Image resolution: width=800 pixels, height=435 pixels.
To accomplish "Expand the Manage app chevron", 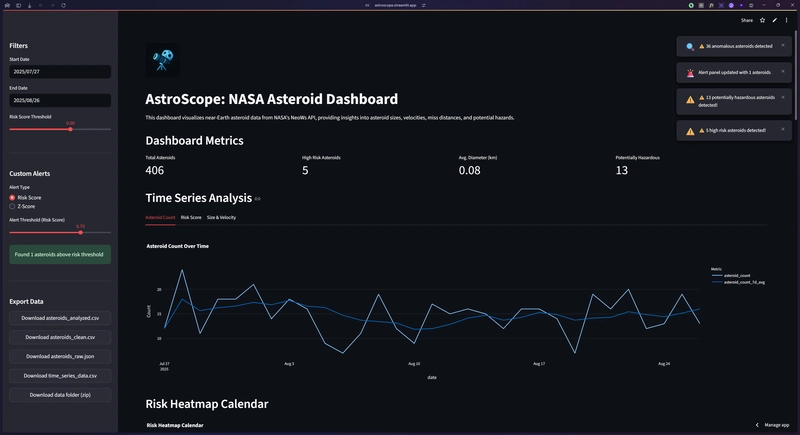I will click(757, 425).
